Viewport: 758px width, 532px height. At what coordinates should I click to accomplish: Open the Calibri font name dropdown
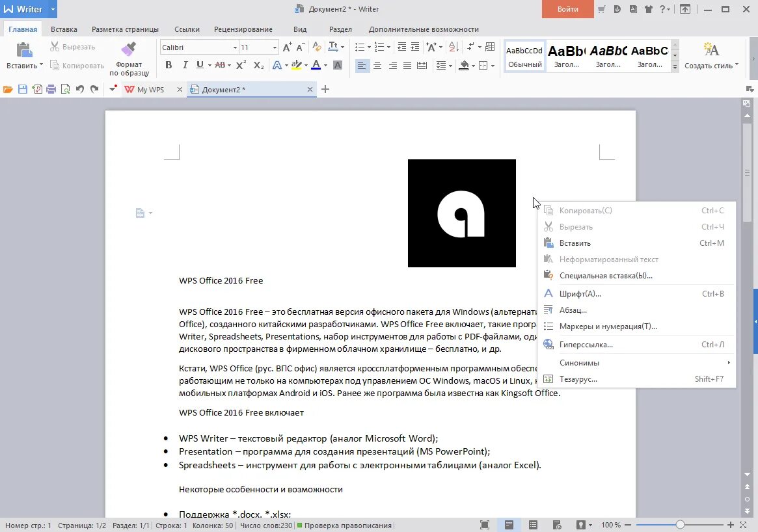pos(235,47)
